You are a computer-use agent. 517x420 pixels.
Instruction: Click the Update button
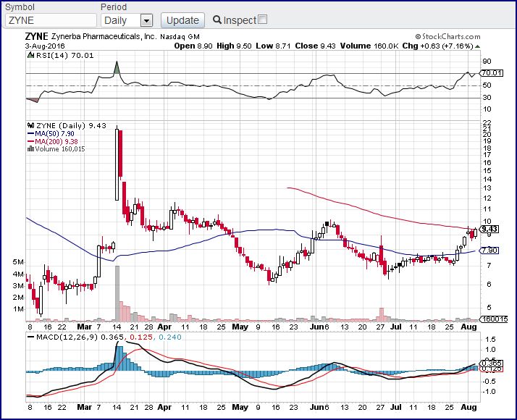click(x=182, y=20)
